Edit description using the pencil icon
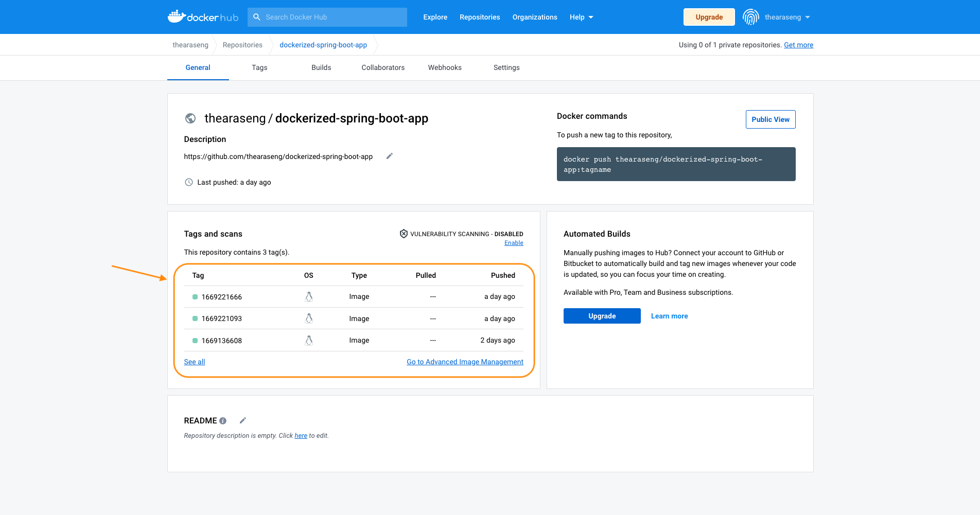The height and width of the screenshot is (515, 980). (x=390, y=156)
